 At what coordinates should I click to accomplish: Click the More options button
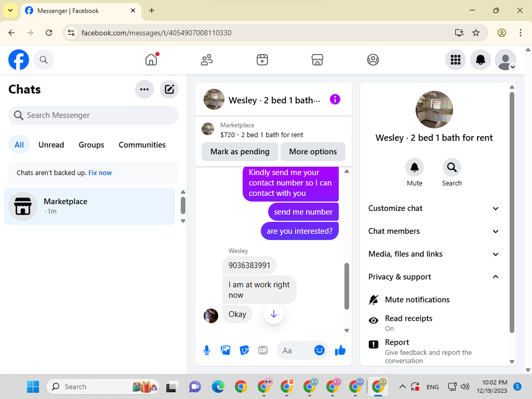313,152
